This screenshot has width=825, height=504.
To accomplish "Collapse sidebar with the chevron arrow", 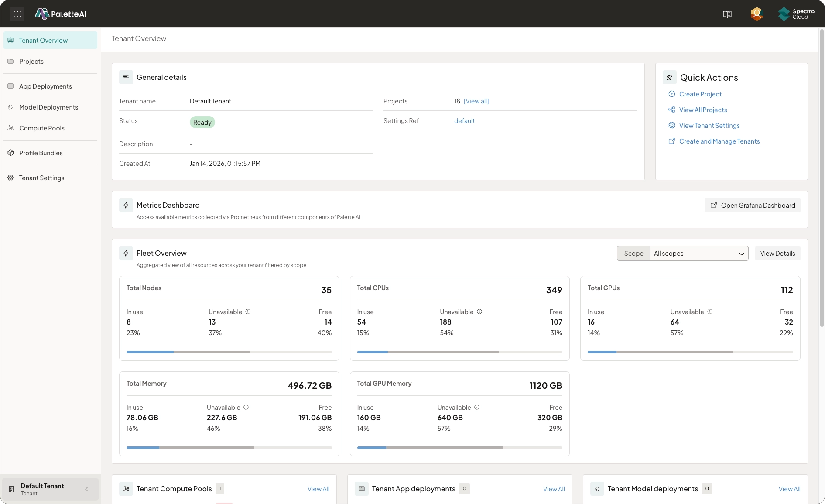I will coord(86,489).
